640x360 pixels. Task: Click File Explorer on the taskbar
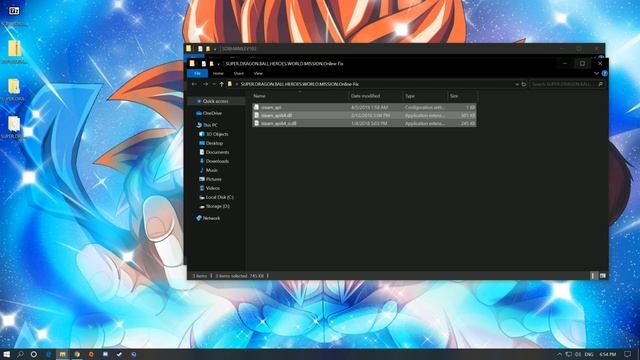point(62,354)
